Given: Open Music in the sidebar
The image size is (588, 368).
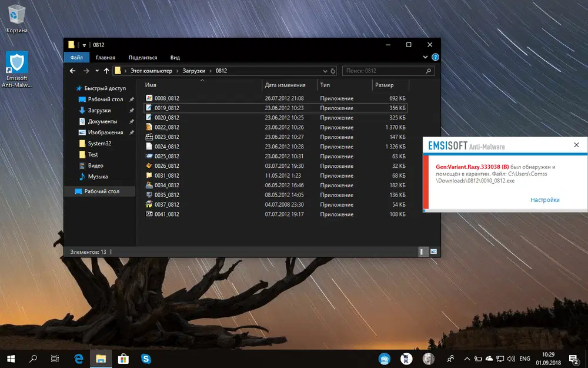Looking at the screenshot, I should click(98, 177).
